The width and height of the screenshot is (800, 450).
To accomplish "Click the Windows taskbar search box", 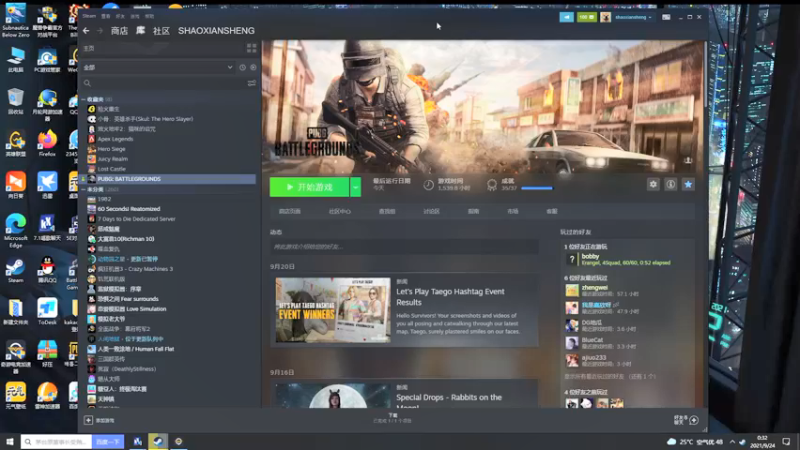I will (57, 442).
